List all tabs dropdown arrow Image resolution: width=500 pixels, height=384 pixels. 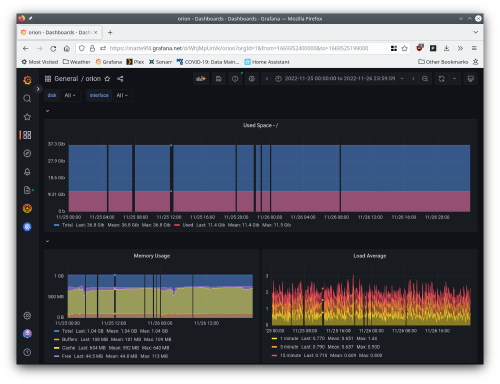pyautogui.click(x=475, y=32)
